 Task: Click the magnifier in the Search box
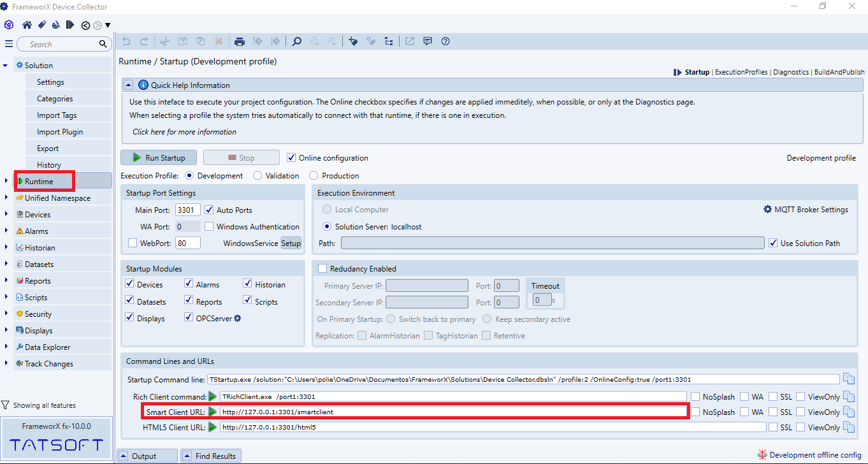(x=103, y=44)
